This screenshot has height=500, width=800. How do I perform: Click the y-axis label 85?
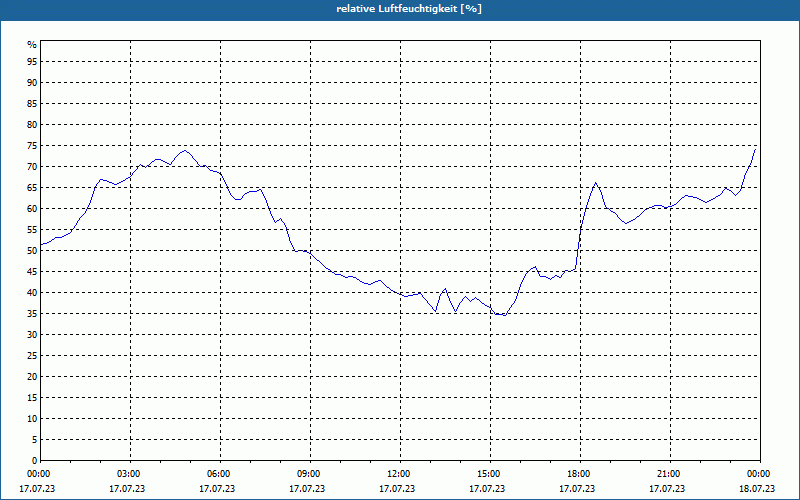(32, 104)
